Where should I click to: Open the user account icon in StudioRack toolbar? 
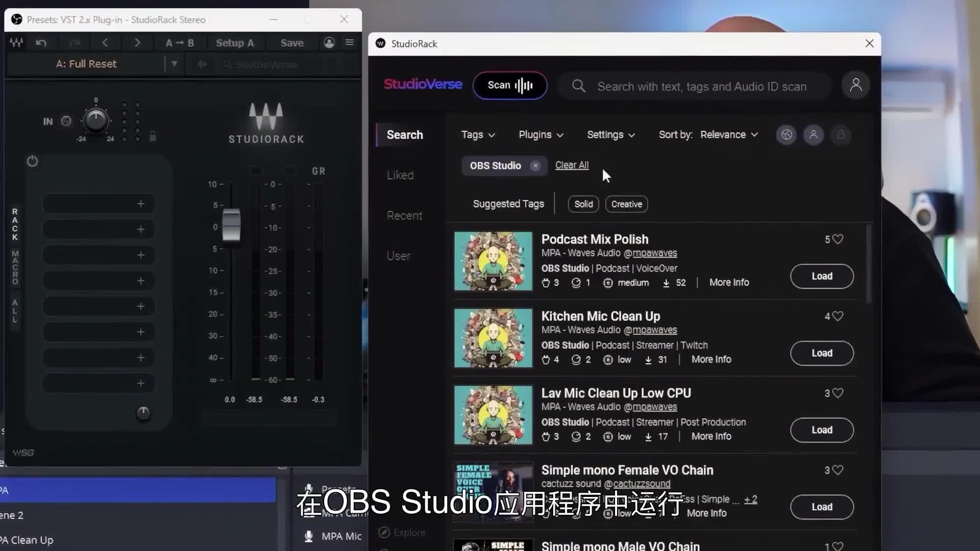[x=329, y=43]
